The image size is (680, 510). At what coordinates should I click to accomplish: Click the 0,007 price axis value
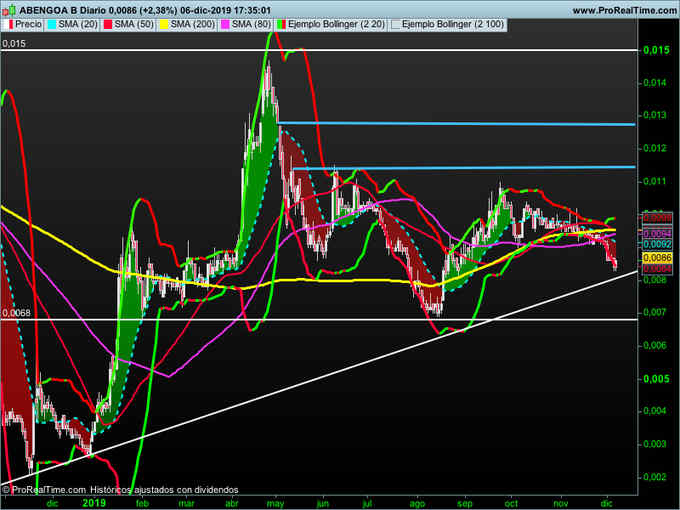point(655,312)
